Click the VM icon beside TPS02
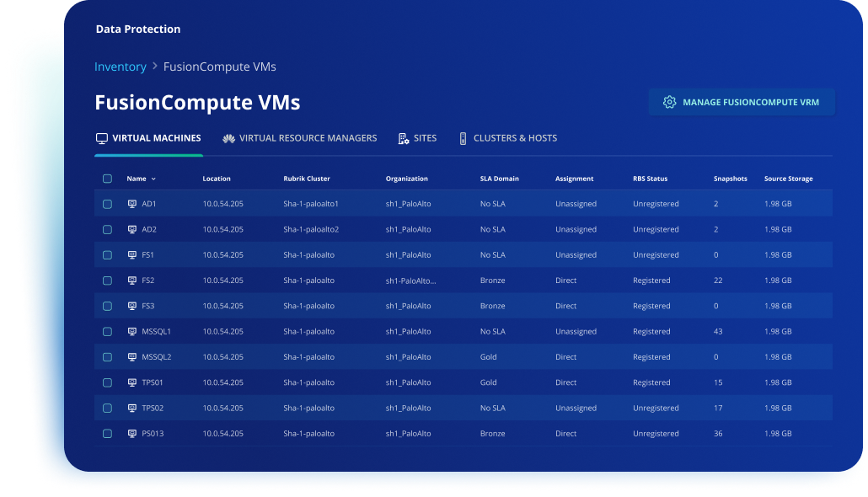 coord(131,408)
